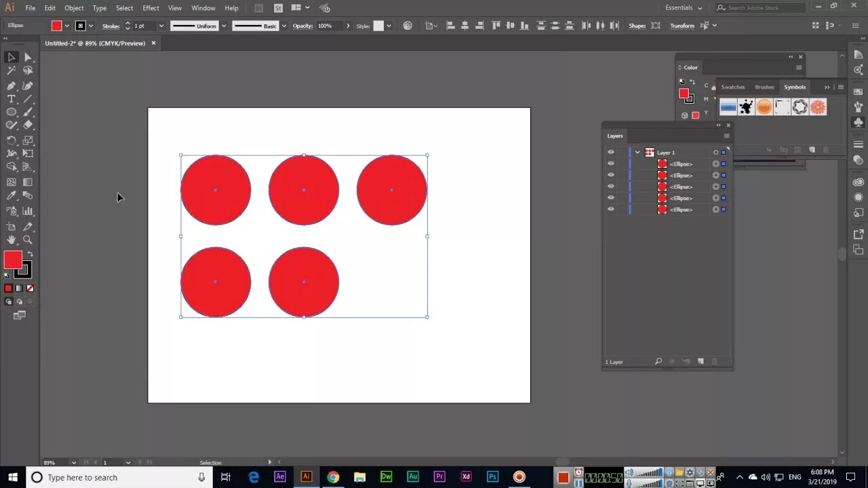Click the Change Screen Mode icon
This screenshot has width=868, height=488.
point(20,315)
